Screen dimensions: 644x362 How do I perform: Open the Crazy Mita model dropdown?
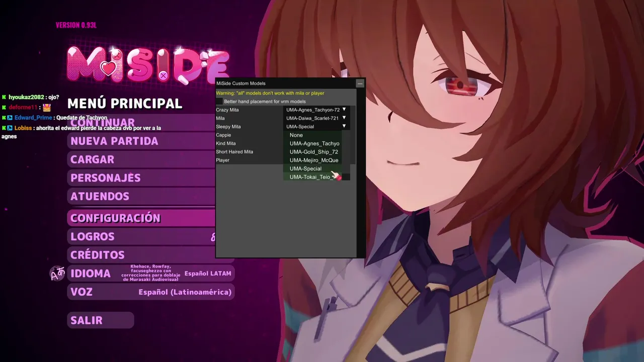pyautogui.click(x=316, y=110)
